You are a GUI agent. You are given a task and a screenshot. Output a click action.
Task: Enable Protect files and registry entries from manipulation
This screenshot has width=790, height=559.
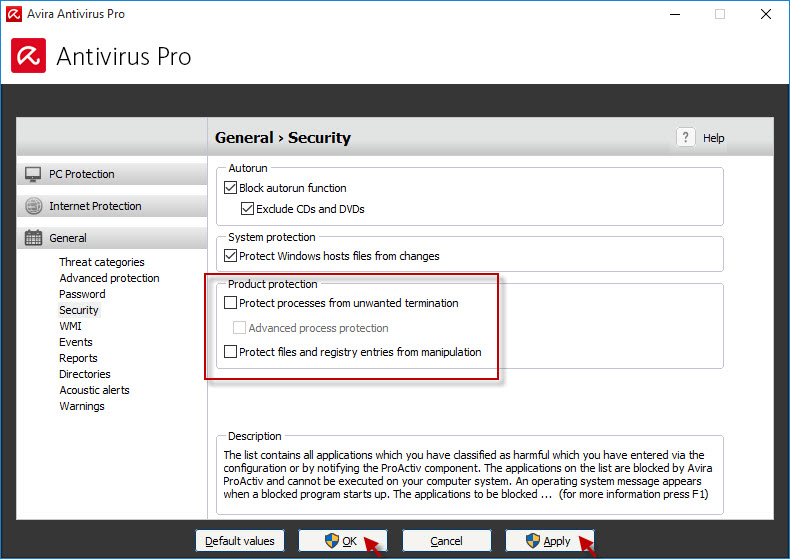click(230, 352)
